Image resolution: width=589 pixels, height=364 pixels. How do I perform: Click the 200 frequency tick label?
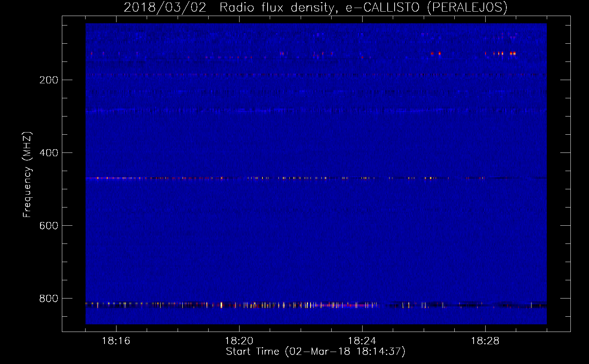tap(49, 80)
